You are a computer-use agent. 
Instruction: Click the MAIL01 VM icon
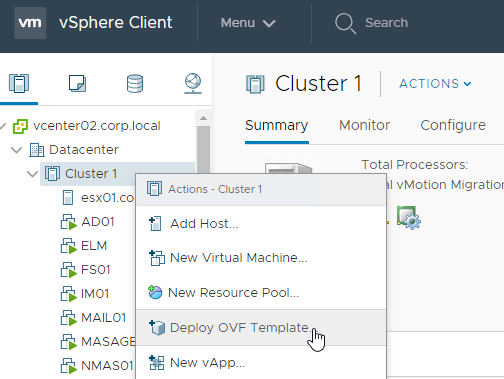click(69, 318)
